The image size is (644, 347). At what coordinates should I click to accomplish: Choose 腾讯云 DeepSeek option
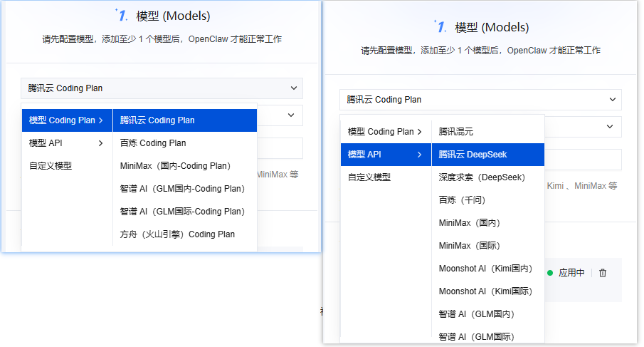point(488,155)
